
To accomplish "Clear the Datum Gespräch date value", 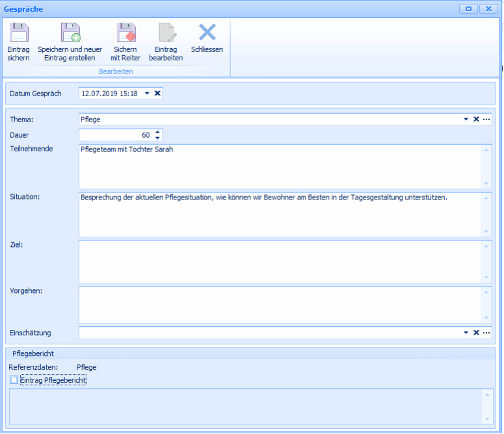I will point(157,94).
